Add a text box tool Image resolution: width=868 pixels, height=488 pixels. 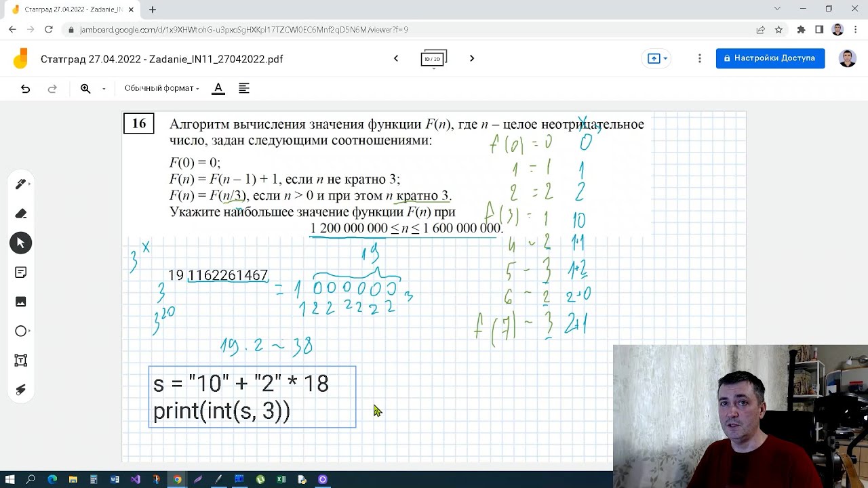tap(20, 361)
